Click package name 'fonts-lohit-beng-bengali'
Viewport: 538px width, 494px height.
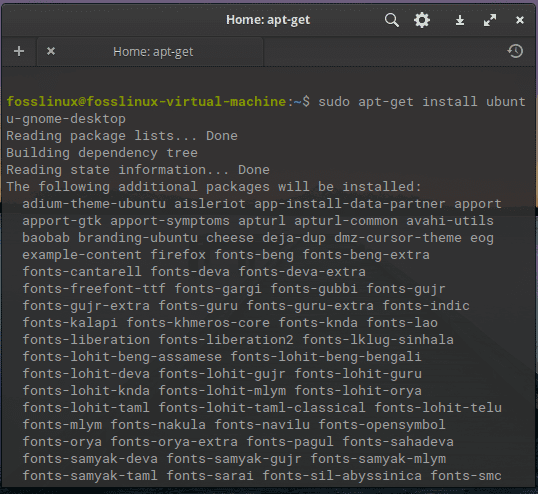tap(326, 357)
